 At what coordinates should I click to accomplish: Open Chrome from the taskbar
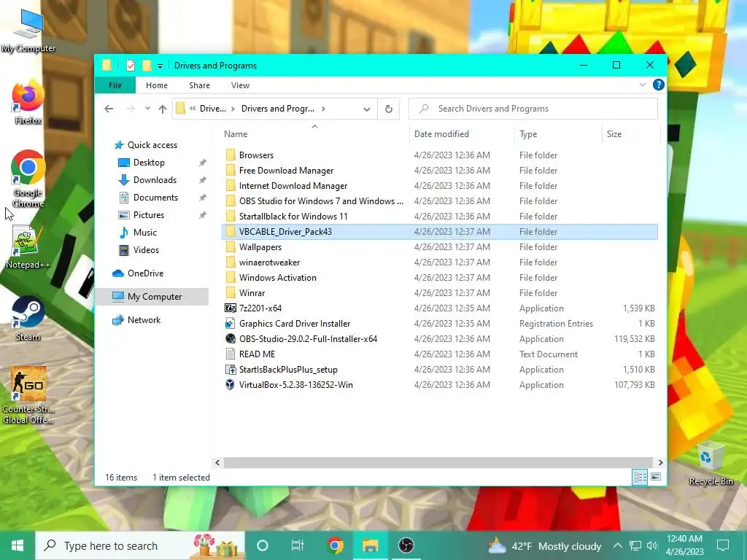click(x=335, y=545)
